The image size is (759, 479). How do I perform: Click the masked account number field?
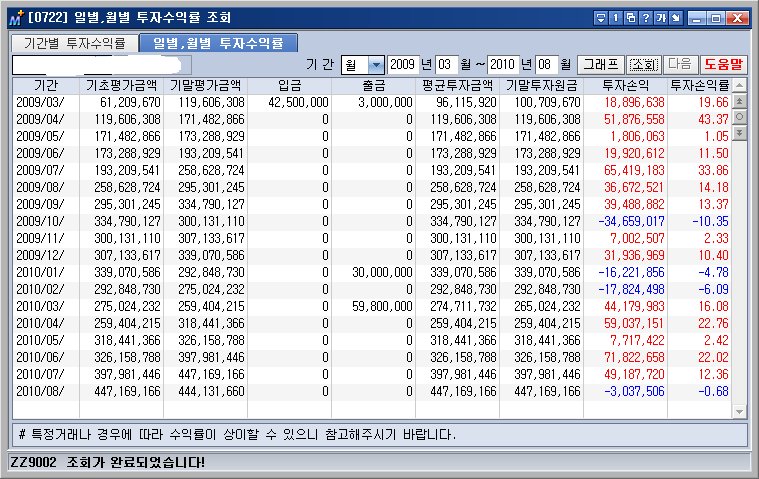point(102,65)
